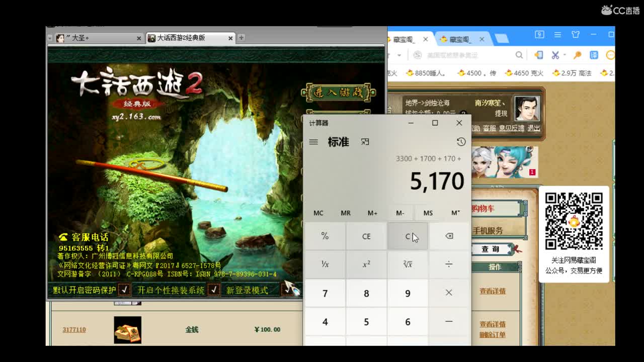Close the 大圣 tab in launcher
Viewport: 644px width, 362px height.
coord(139,38)
